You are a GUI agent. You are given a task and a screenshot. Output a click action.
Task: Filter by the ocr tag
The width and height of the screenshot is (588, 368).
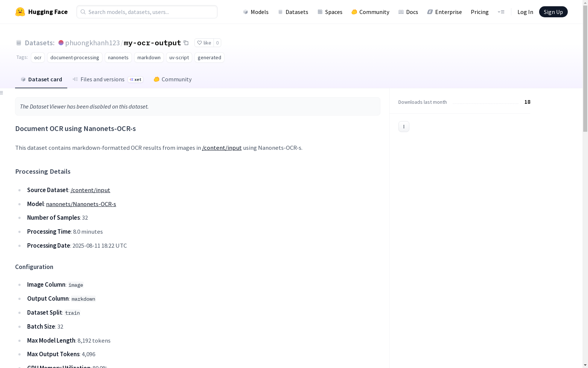[x=38, y=57]
